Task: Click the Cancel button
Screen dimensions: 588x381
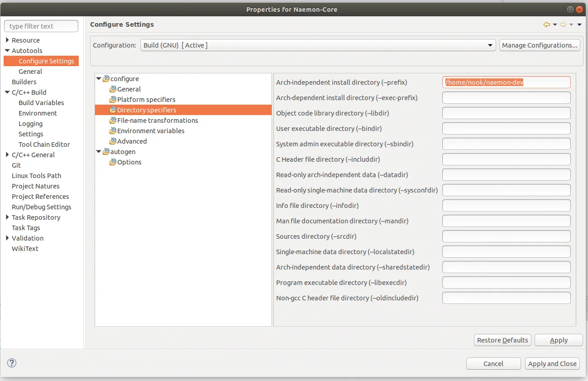Action: tap(493, 364)
